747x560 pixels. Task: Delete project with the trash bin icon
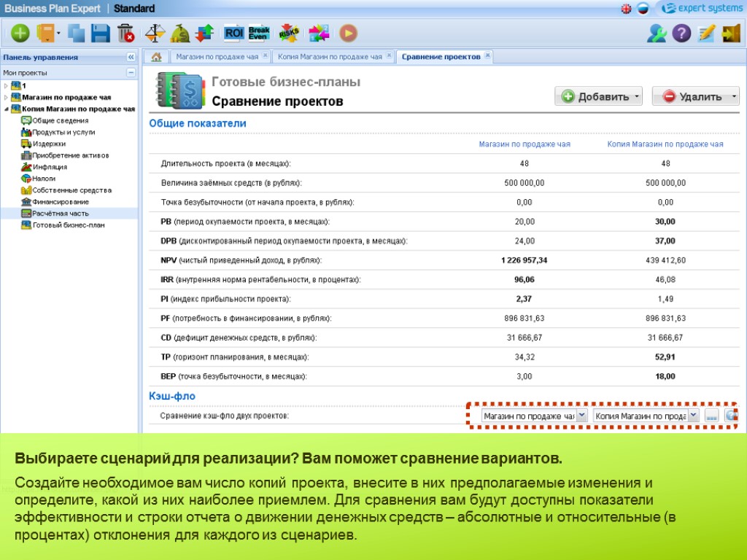pos(125,34)
